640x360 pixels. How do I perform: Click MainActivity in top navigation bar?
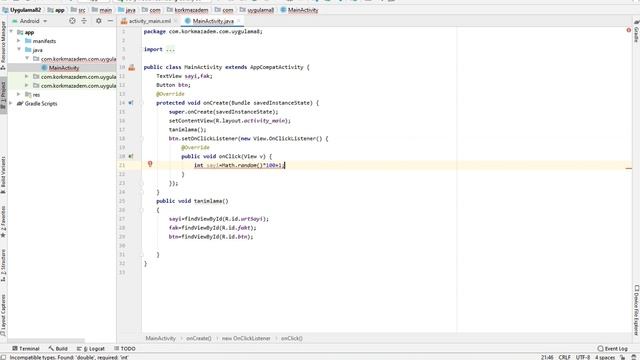299,10
